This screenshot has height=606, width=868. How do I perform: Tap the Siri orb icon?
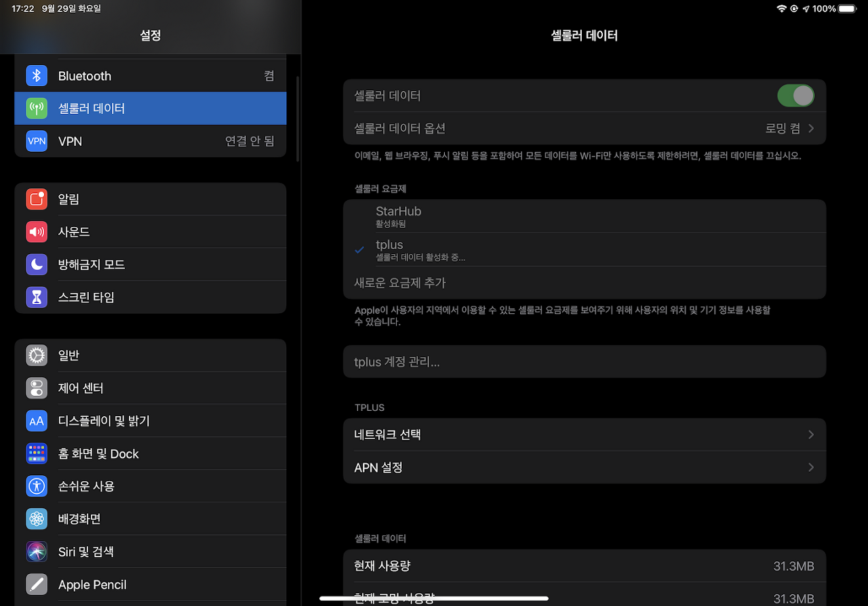tap(37, 552)
